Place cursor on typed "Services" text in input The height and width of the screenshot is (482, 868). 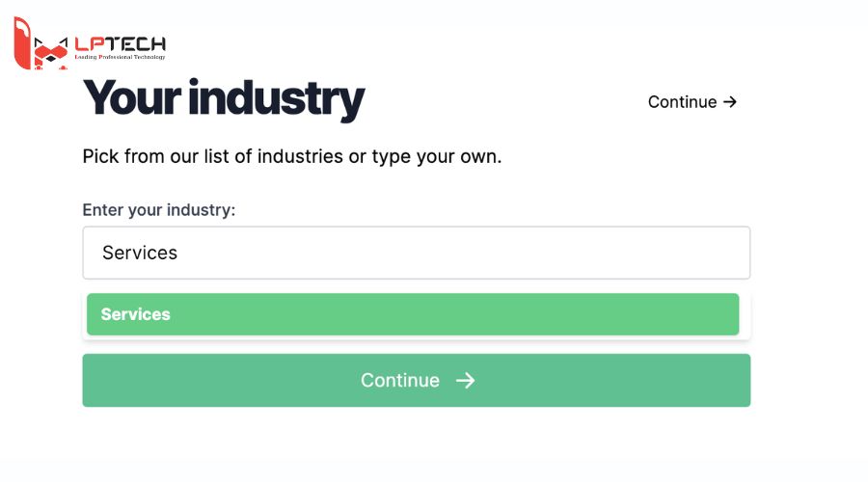pyautogui.click(x=140, y=253)
